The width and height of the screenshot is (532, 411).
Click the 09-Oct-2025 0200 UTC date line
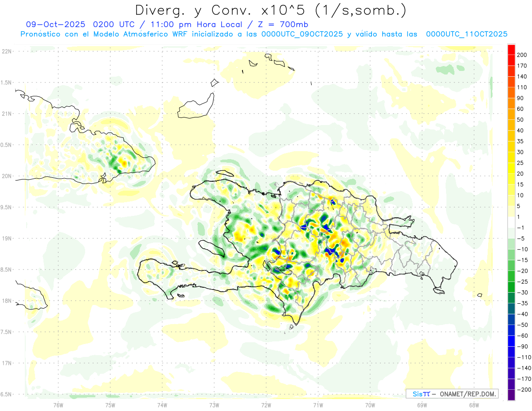click(x=167, y=24)
